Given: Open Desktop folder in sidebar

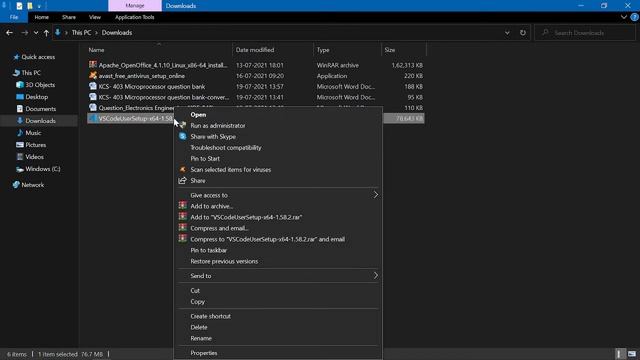Looking at the screenshot, I should pyautogui.click(x=37, y=97).
